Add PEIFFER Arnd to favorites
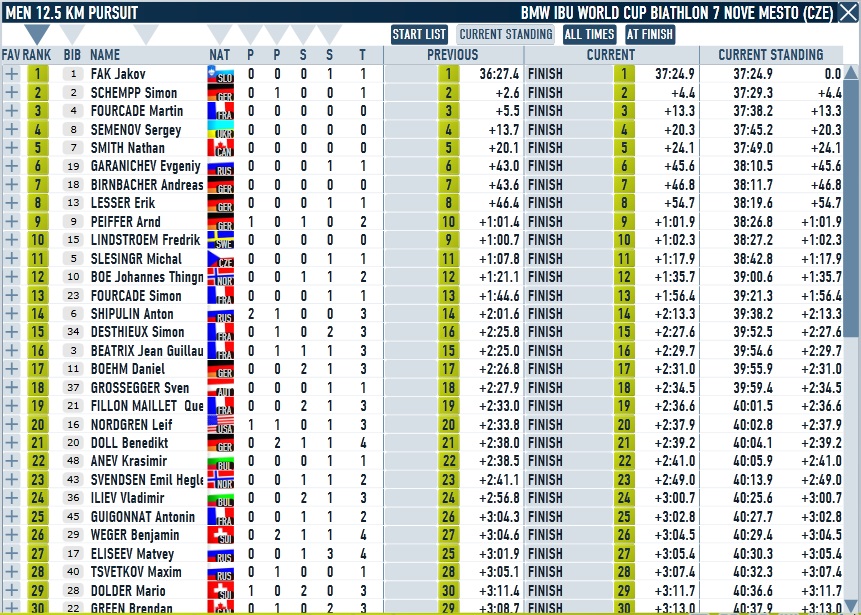Viewport: 861px width, 615px height. (x=12, y=222)
